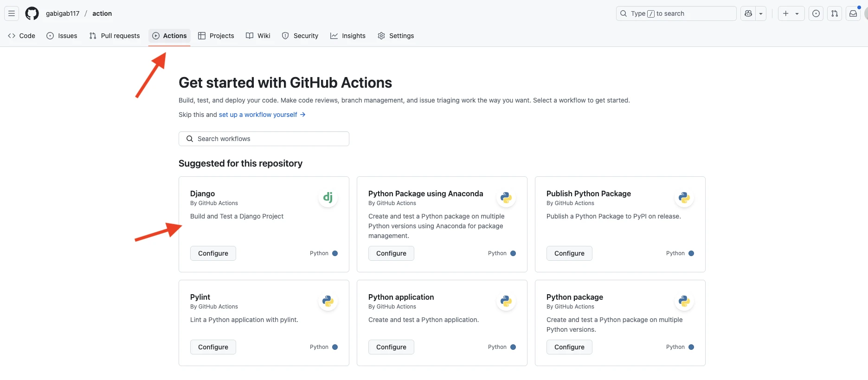Click the Python logo on Pylint card

tap(328, 301)
